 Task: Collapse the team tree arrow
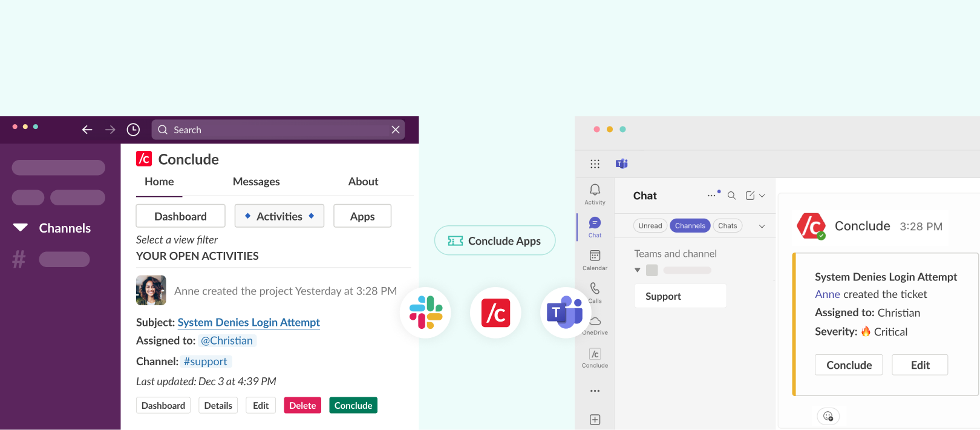coord(638,270)
